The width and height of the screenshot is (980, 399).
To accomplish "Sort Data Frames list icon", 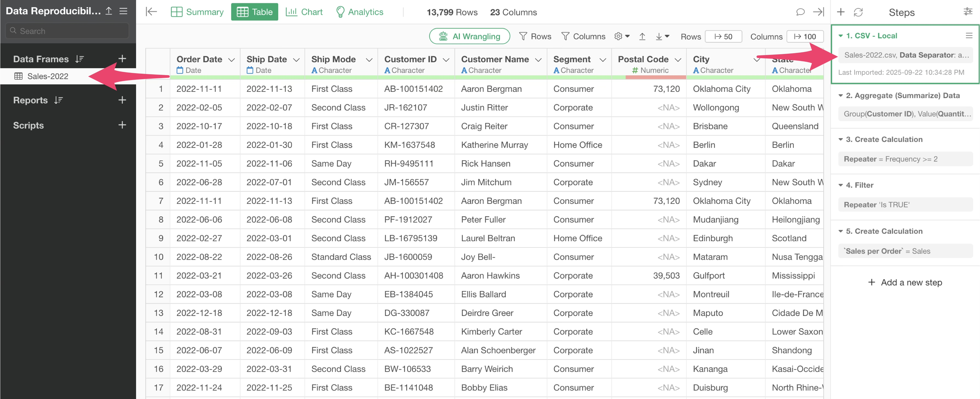I will (80, 59).
